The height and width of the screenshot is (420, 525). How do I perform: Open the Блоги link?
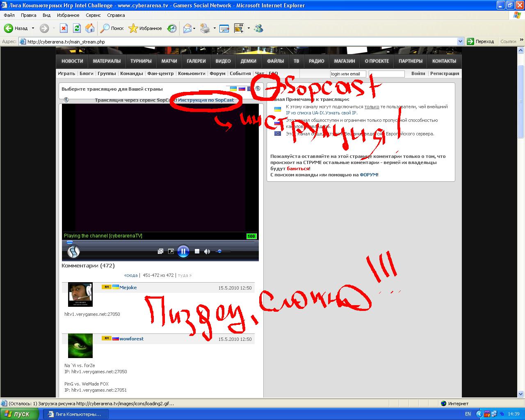87,73
